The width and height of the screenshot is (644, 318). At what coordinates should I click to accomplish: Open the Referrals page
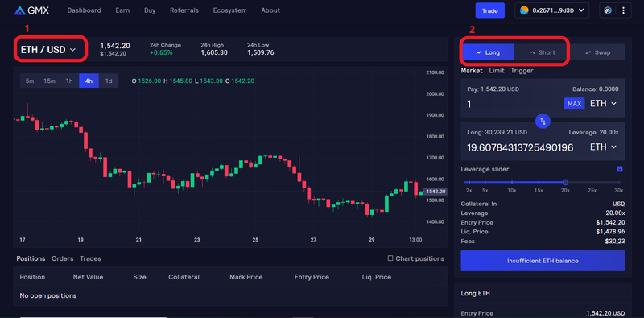click(184, 10)
